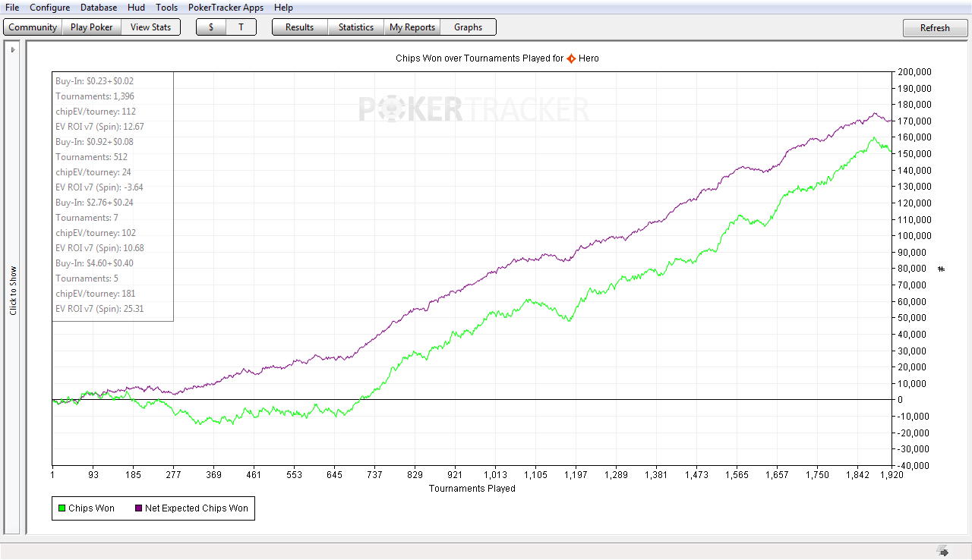This screenshot has width=972, height=560.
Task: Click the 'chipEV/tourney: 102' line
Action: (96, 233)
